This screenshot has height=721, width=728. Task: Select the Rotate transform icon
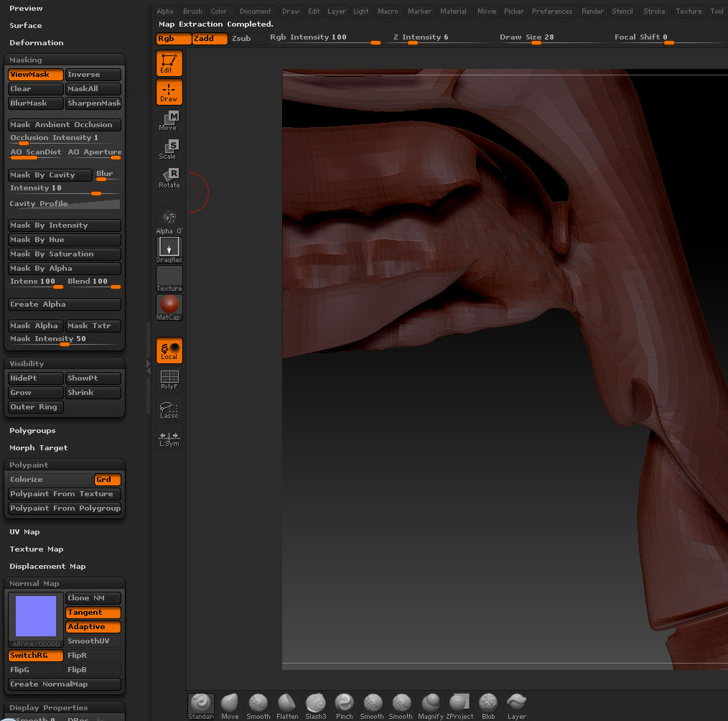pyautogui.click(x=169, y=178)
